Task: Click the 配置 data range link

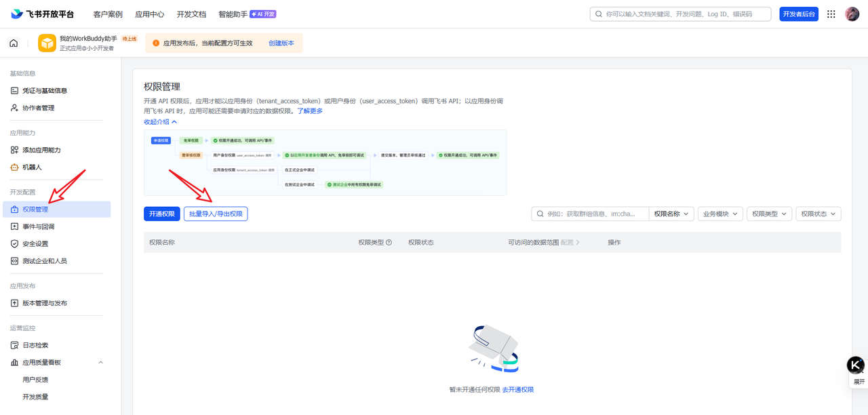Action: [x=570, y=242]
